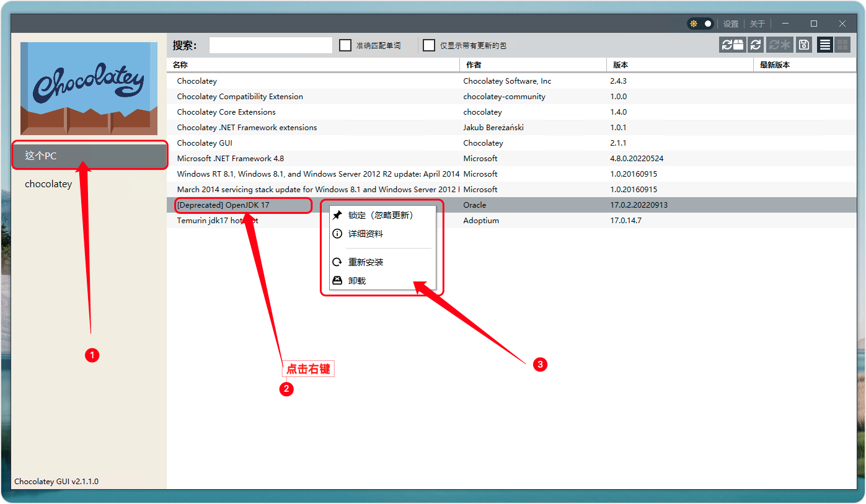Viewport: 866px width, 504px height.
Task: Select Microsoft .NET Framework 4.8 row
Action: 511,158
